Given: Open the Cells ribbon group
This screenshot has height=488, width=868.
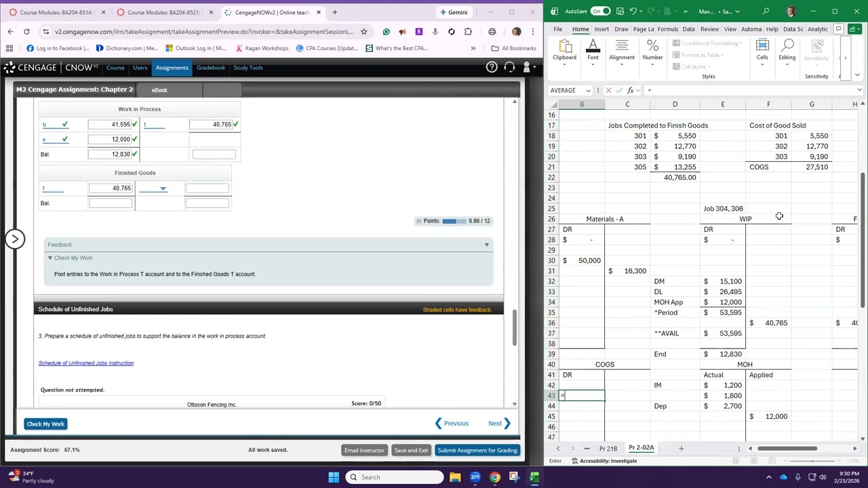Looking at the screenshot, I should tap(762, 52).
